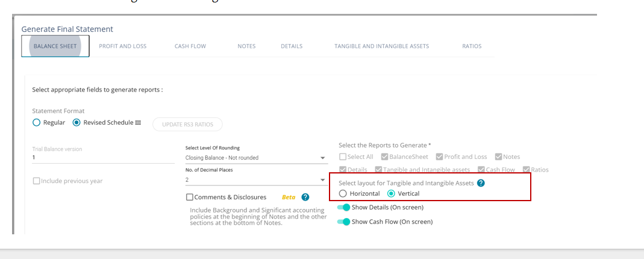Screen dimensions: 644x259
Task: Click help icon next to layout selection
Action: [481, 183]
